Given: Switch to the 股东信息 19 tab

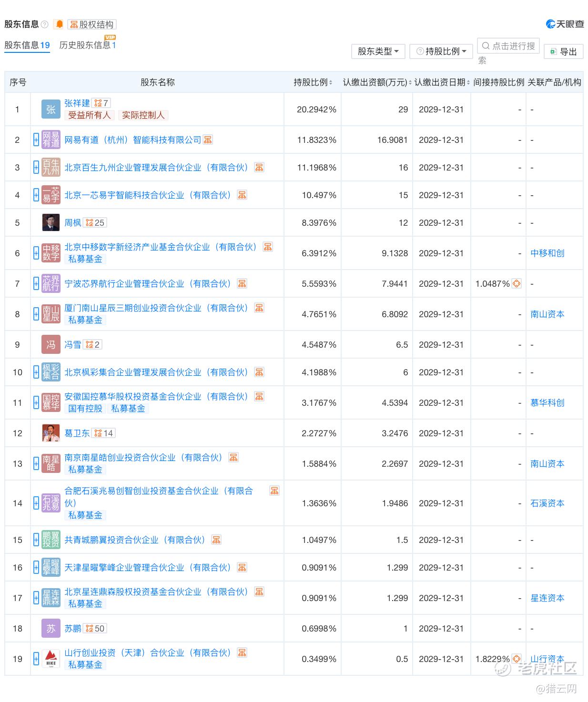Looking at the screenshot, I should pos(27,45).
